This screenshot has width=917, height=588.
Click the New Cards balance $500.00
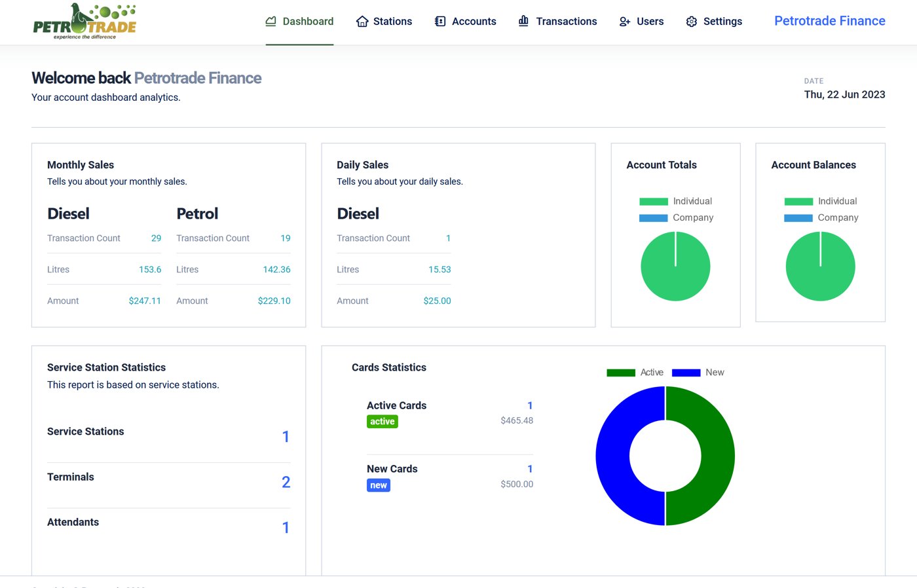tap(517, 485)
